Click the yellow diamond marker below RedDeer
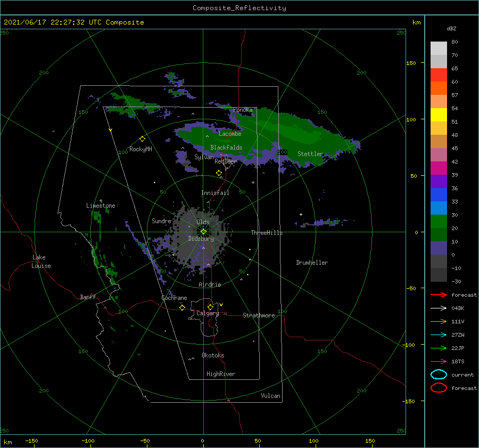 [x=219, y=173]
